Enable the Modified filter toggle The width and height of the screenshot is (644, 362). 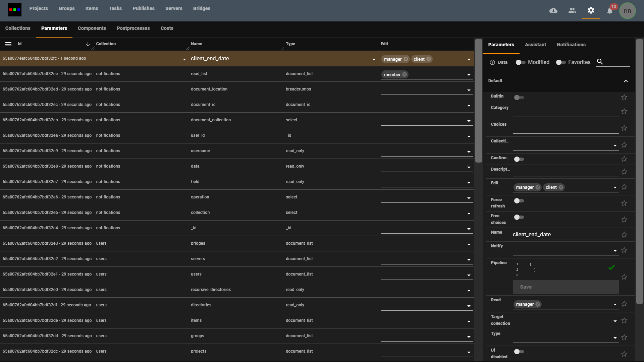520,62
